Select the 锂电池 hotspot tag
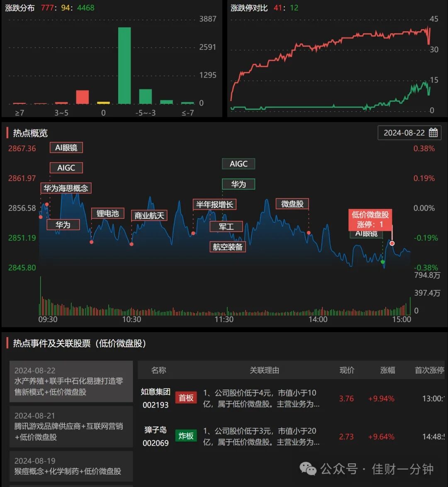The width and height of the screenshot is (448, 487). pyautogui.click(x=108, y=213)
